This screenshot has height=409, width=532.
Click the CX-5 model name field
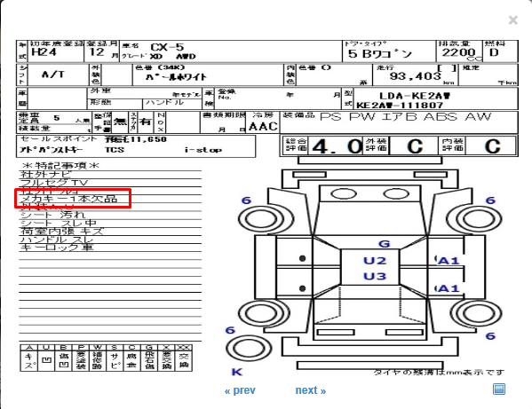231,51
